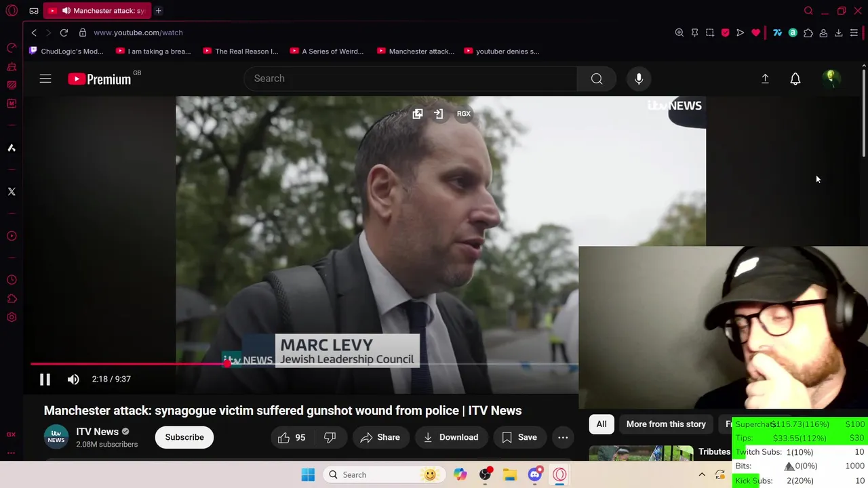The width and height of the screenshot is (868, 488).
Task: Open Discord from the taskbar
Action: coord(534,474)
